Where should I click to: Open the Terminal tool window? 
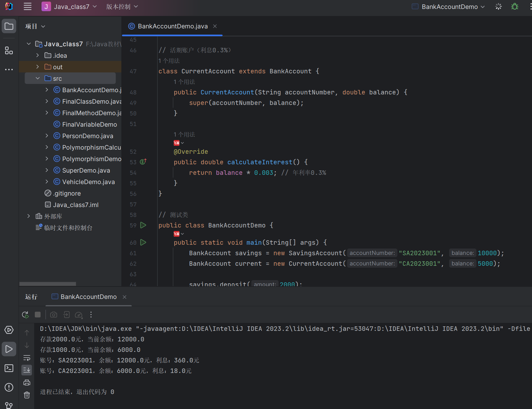click(x=9, y=368)
